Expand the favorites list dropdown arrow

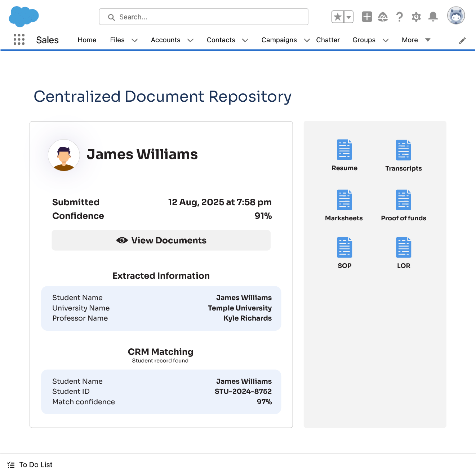[348, 17]
